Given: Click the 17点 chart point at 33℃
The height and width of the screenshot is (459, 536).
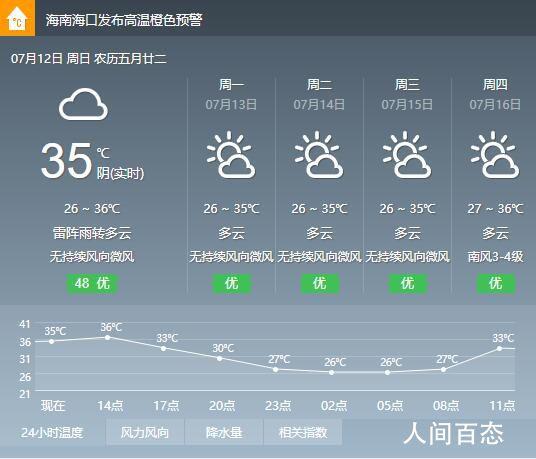Looking at the screenshot, I should (163, 348).
